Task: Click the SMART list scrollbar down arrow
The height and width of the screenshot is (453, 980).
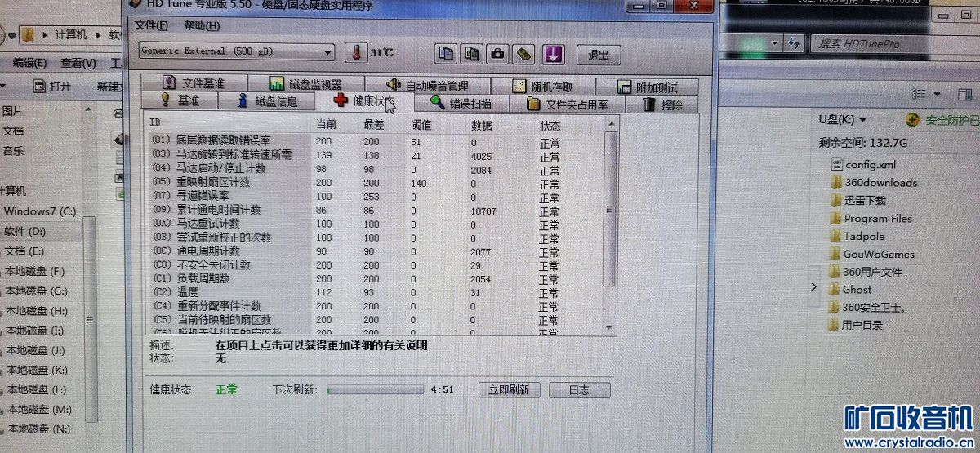Action: (610, 326)
